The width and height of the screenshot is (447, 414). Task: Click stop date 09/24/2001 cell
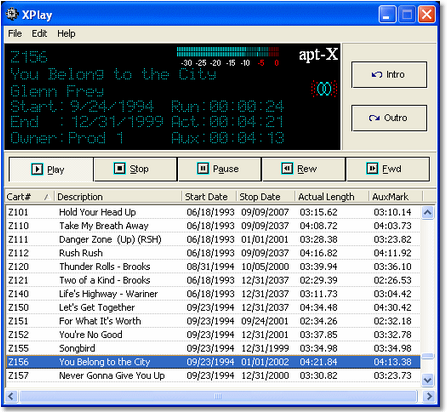click(x=265, y=321)
